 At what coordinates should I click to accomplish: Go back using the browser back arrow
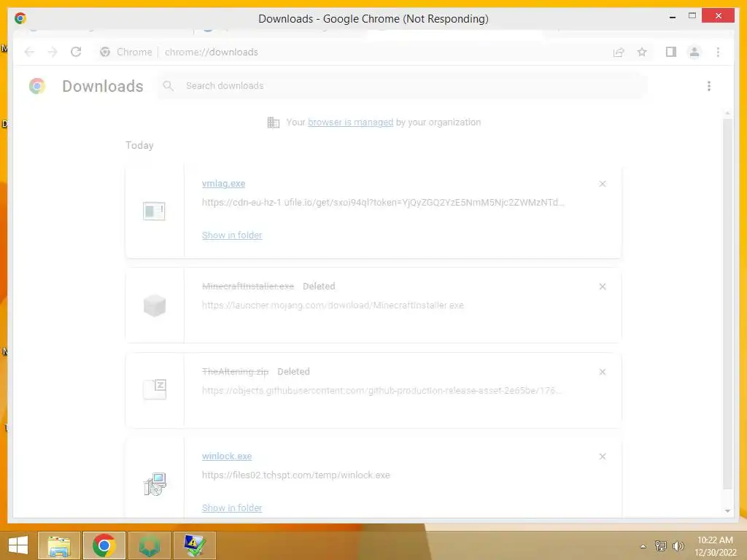click(29, 52)
